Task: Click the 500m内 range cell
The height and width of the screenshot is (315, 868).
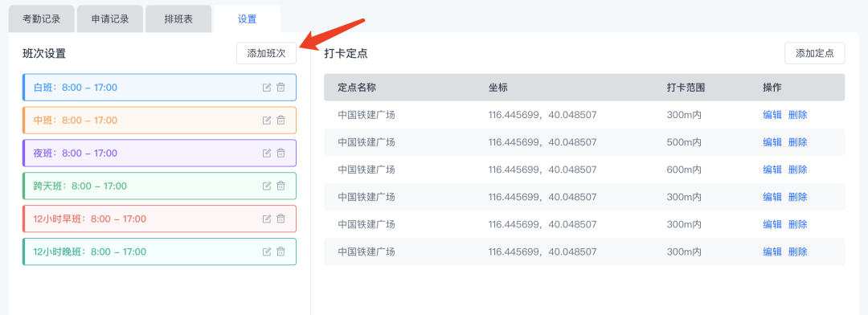Action: [x=684, y=142]
